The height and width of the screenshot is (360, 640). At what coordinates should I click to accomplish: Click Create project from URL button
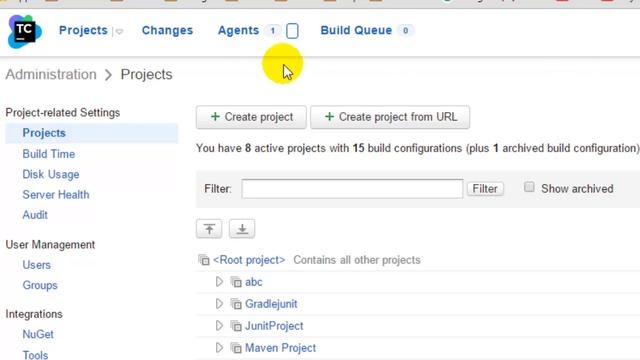390,117
